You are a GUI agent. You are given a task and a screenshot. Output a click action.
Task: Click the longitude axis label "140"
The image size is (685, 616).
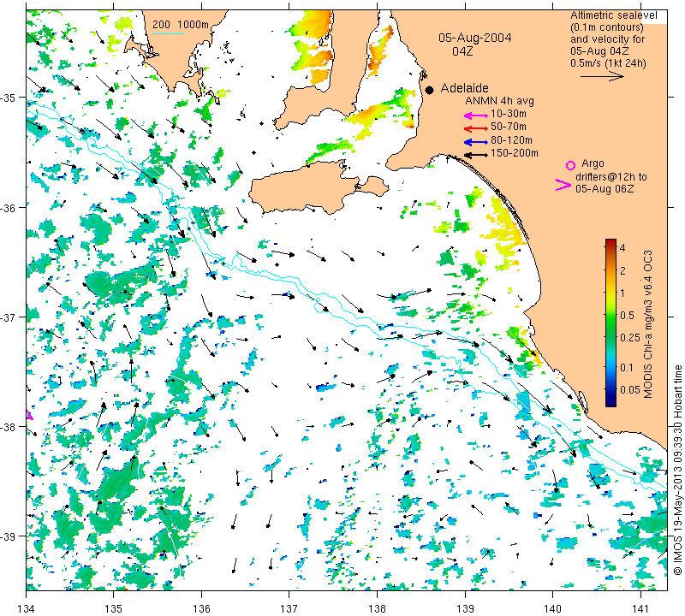pyautogui.click(x=552, y=607)
